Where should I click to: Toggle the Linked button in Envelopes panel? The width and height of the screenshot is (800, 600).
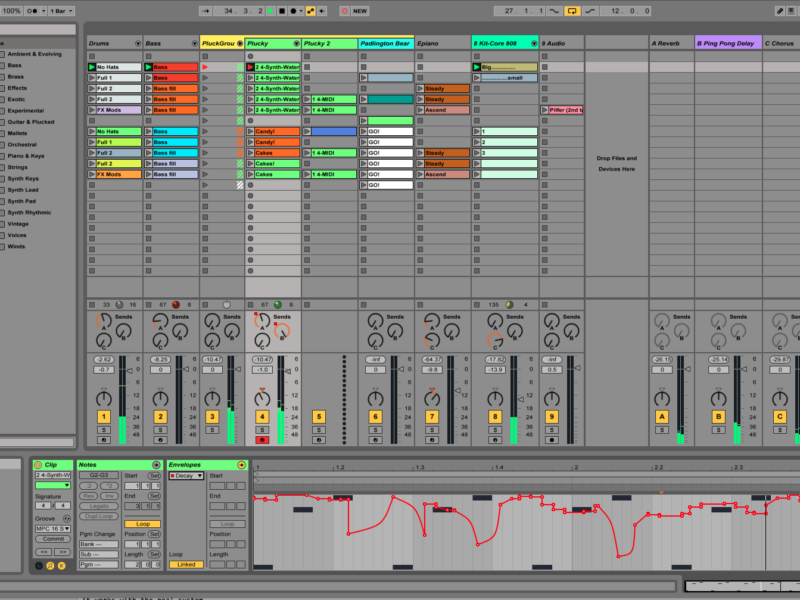tap(184, 564)
